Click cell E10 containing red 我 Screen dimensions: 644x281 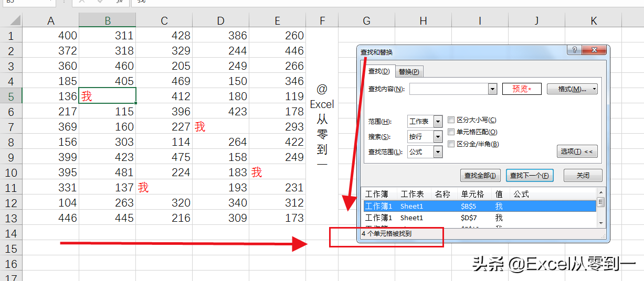point(278,172)
